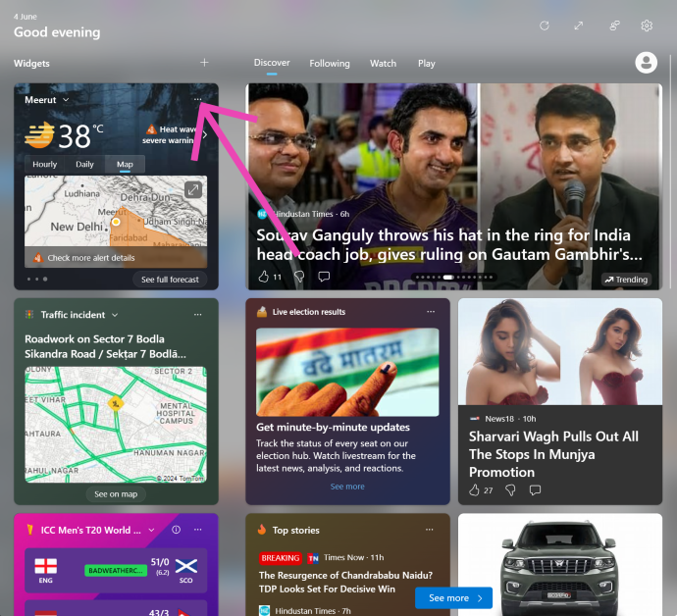677x616 pixels.
Task: Click the election voting finger thumbnail
Action: point(347,372)
